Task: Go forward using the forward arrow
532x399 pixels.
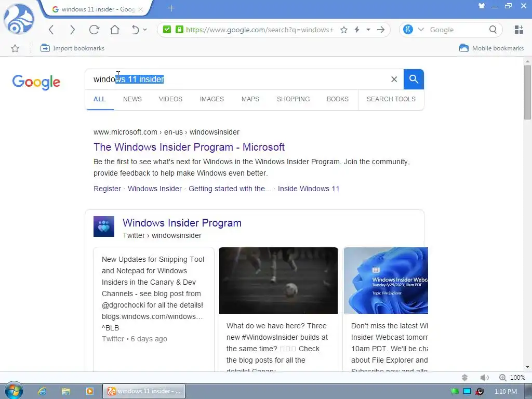Action: 72,30
